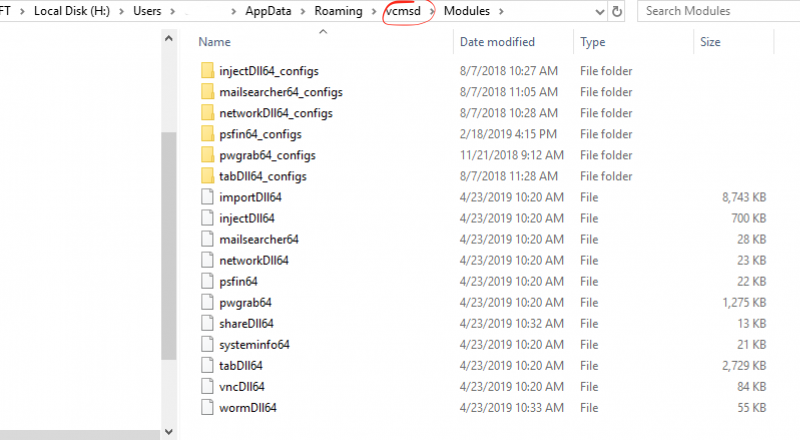Select the tabDll64_configs folder icon

[207, 176]
